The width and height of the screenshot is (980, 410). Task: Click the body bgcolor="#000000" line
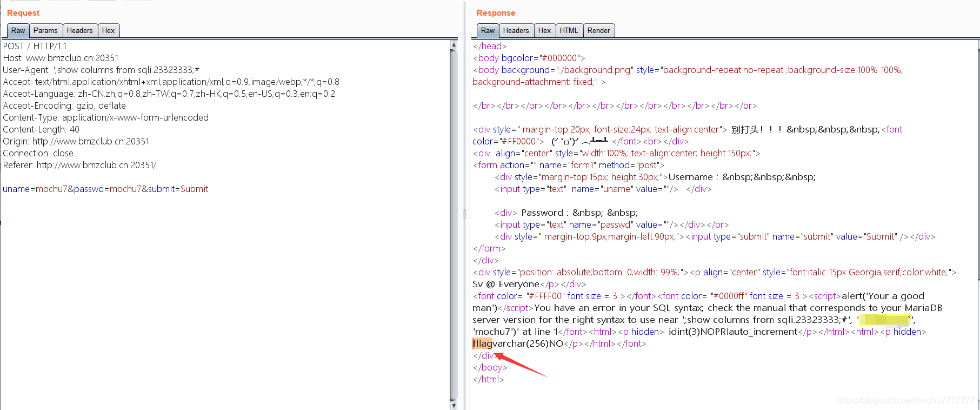click(529, 58)
